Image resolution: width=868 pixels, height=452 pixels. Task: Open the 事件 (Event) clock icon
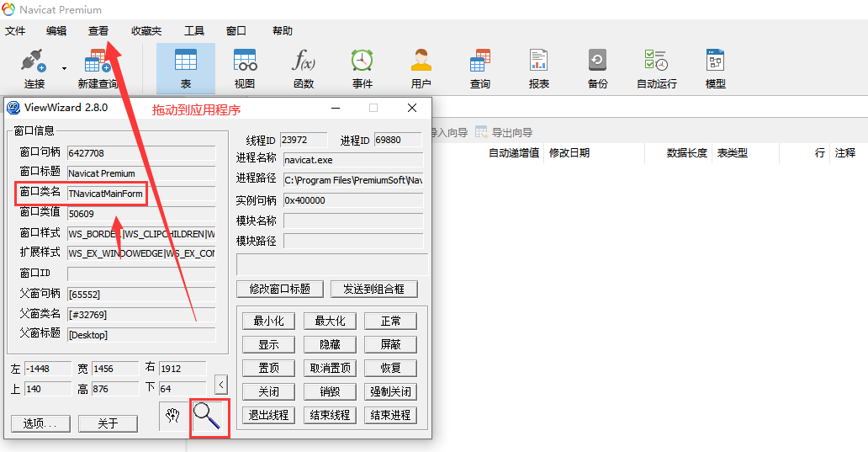click(362, 60)
